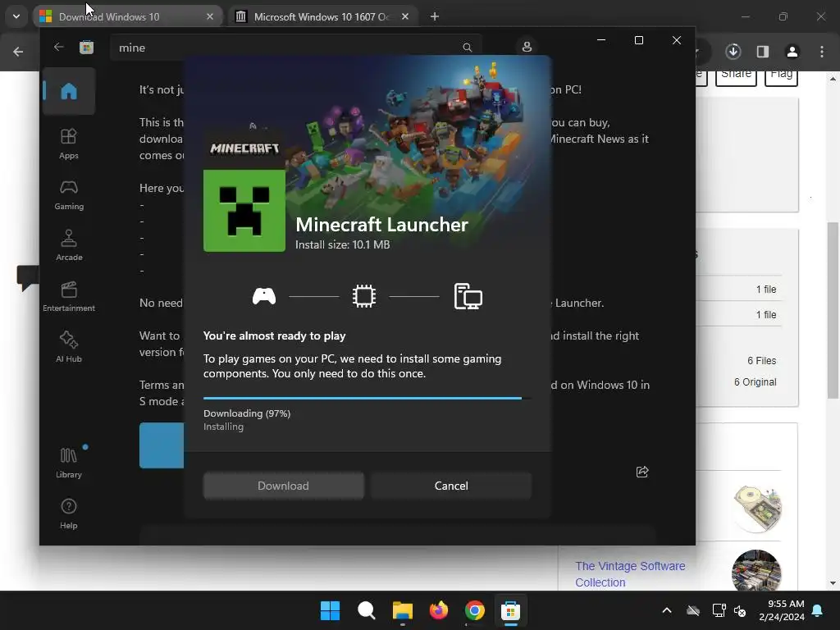Open the clock showing 9:55 AM
The height and width of the screenshot is (630, 840).
[x=782, y=610]
